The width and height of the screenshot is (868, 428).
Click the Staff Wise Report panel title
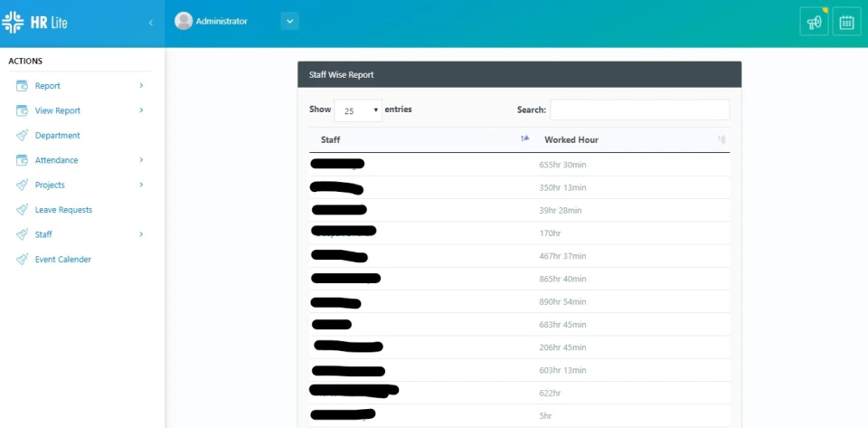(341, 75)
